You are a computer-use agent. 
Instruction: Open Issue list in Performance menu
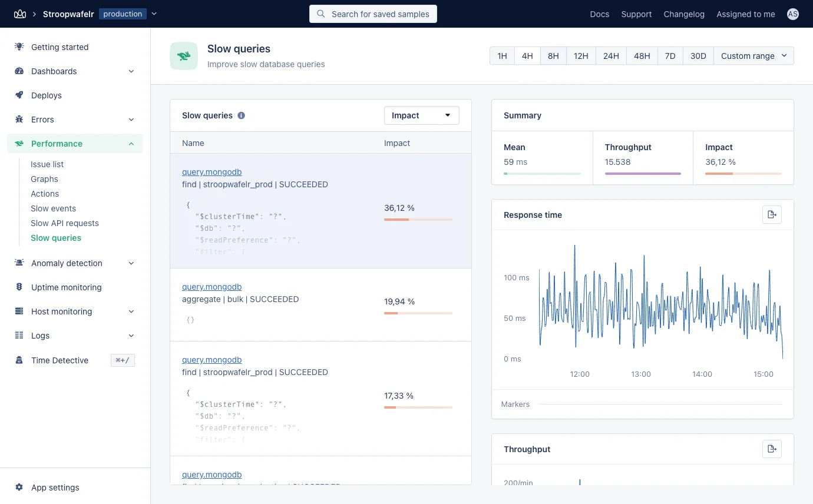click(47, 164)
